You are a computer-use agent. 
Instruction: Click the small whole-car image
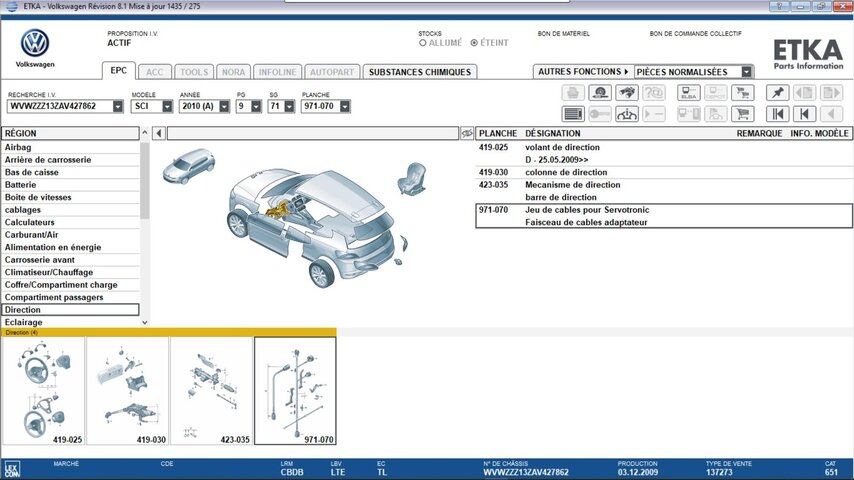click(189, 166)
